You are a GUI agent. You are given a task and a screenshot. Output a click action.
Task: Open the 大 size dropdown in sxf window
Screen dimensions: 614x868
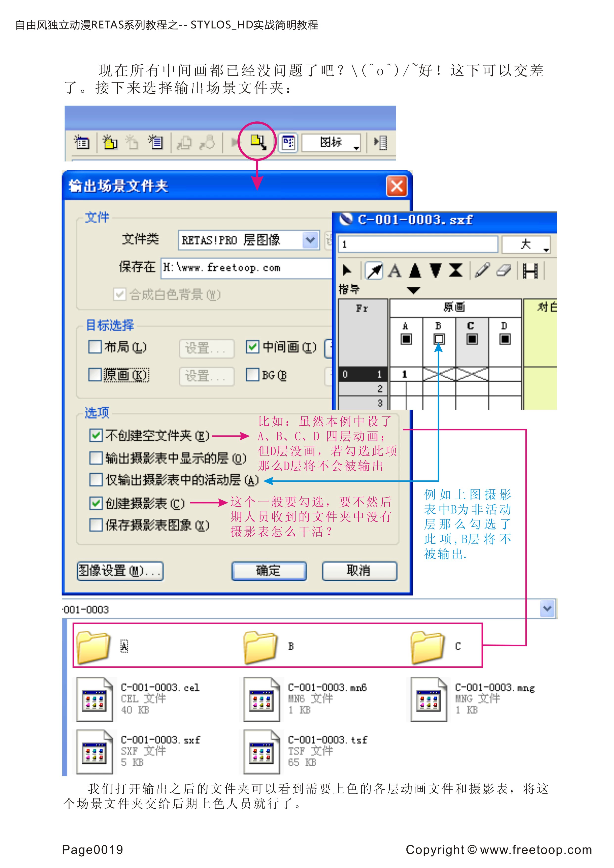tap(526, 245)
